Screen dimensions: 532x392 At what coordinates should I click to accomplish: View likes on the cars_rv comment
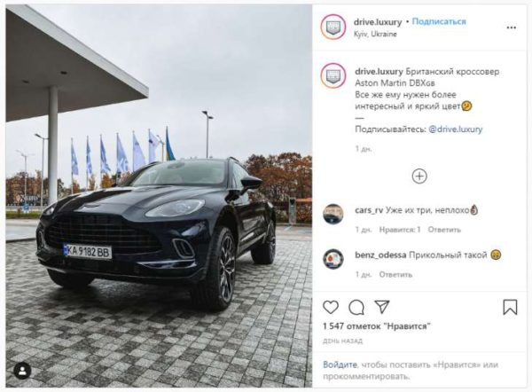[400, 230]
